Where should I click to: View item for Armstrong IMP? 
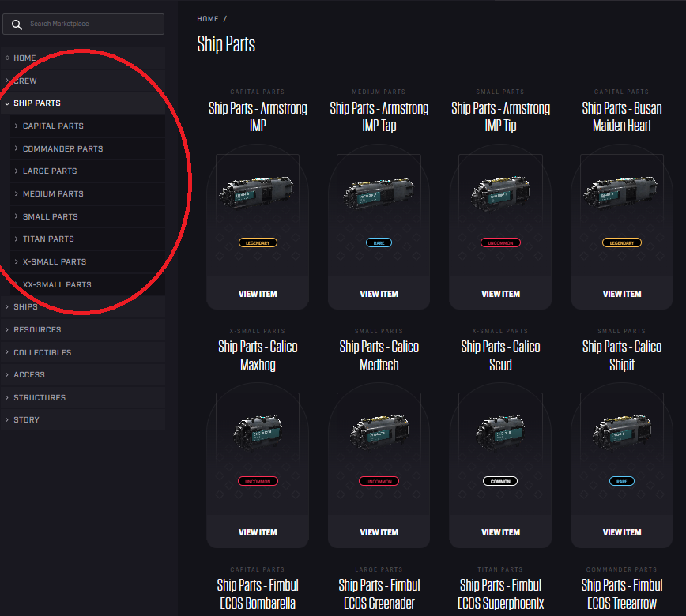(258, 294)
